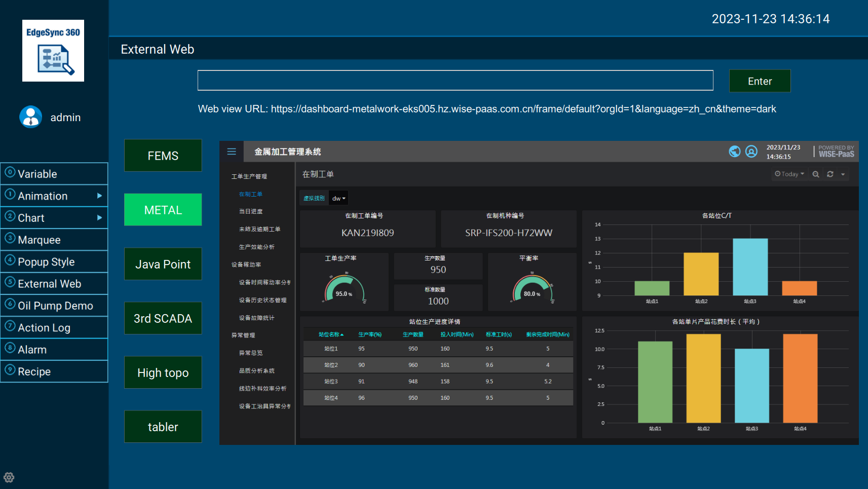Click the URL input field
This screenshot has width=868, height=489.
pos(455,81)
